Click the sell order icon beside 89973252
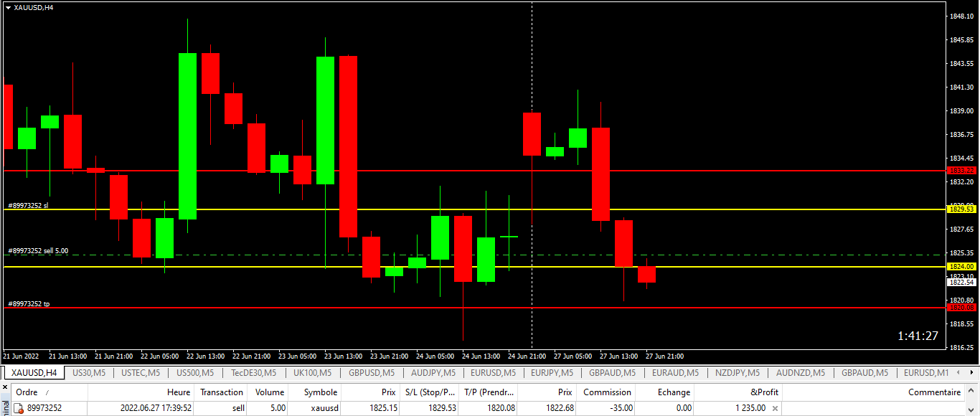980x416 pixels. (x=19, y=408)
